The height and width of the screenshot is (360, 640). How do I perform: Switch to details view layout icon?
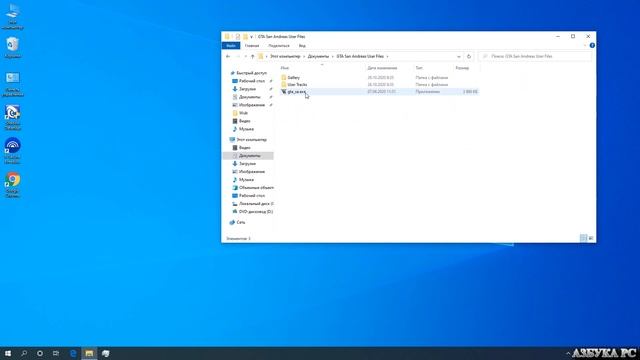(583, 238)
